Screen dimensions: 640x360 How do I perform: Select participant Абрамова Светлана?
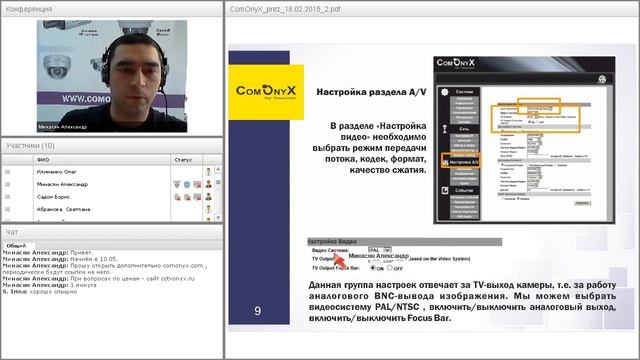(x=63, y=209)
